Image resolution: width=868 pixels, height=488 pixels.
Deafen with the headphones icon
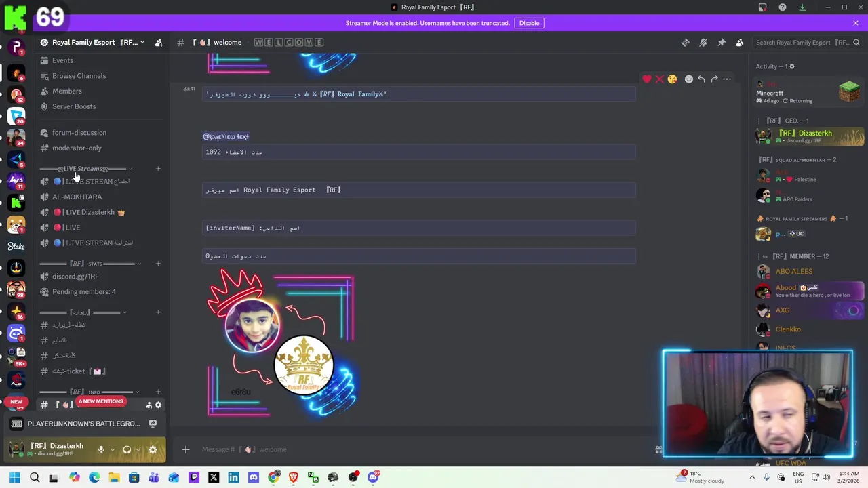(127, 449)
